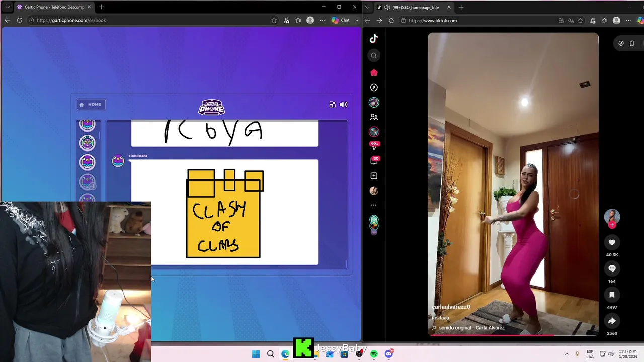The image size is (644, 362).
Task: Open TikTok search in the sidebar
Action: click(374, 55)
